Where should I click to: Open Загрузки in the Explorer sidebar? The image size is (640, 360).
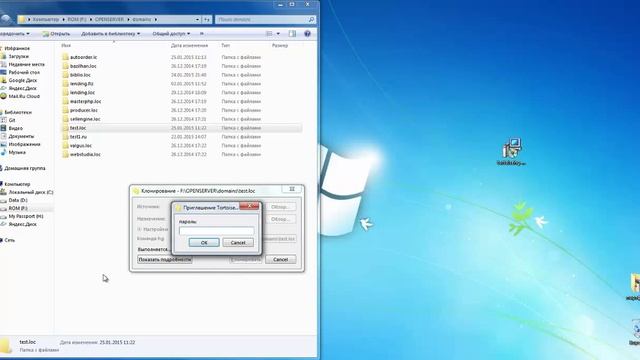(19, 56)
